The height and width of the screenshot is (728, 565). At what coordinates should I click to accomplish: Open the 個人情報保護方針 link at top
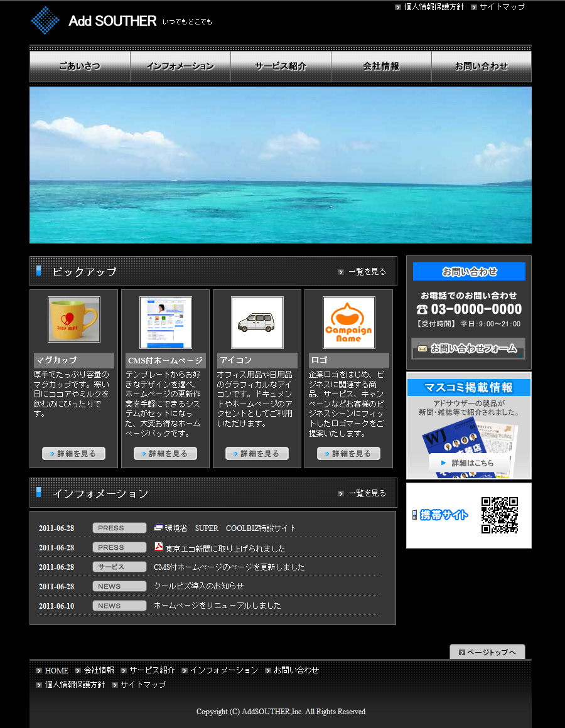point(434,7)
